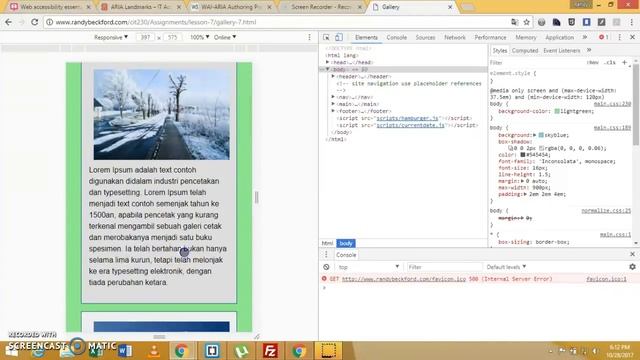Viewport: 640px width, 360px height.
Task: Click the second Chrome taskbar icon
Action: pyautogui.click(x=299, y=351)
